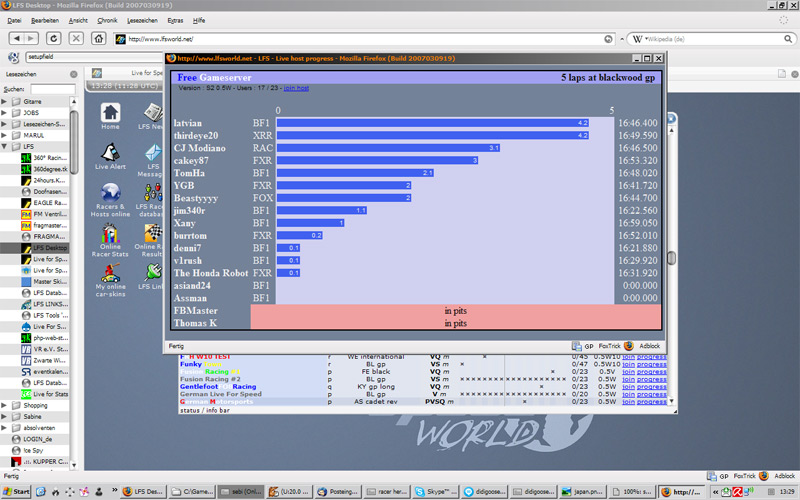
Task: Open the Datei menu
Action: coord(14,20)
